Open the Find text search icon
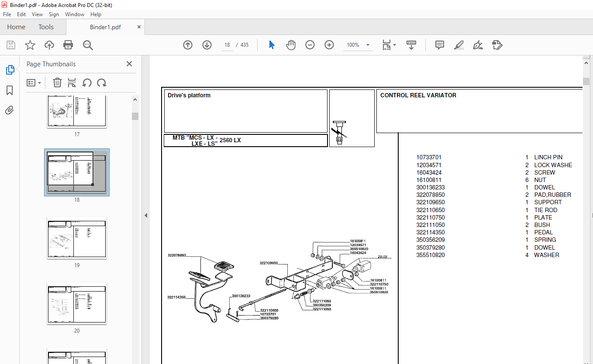 point(88,45)
